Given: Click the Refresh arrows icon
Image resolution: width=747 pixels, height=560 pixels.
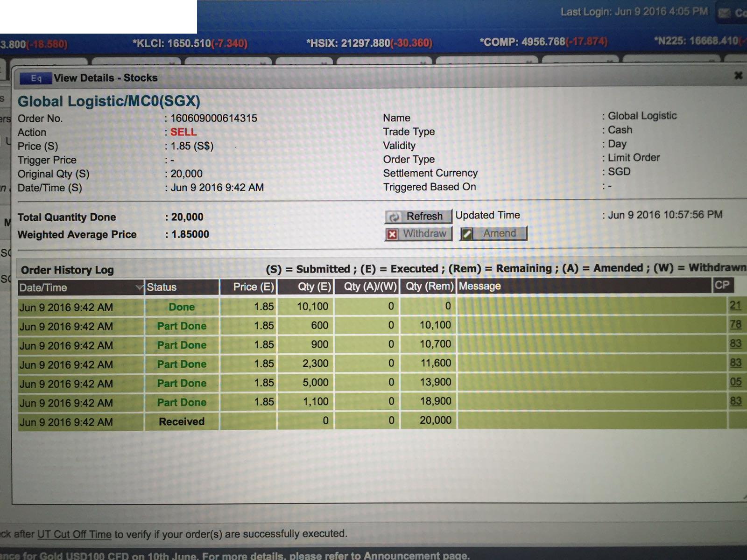Looking at the screenshot, I should [x=394, y=217].
